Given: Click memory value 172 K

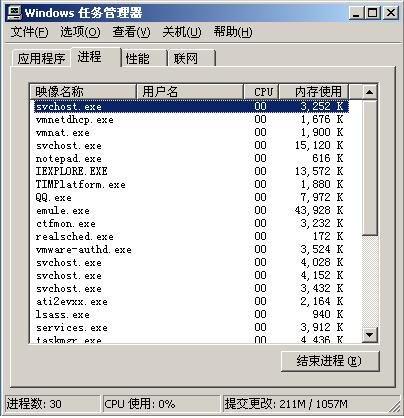Looking at the screenshot, I should point(328,237).
